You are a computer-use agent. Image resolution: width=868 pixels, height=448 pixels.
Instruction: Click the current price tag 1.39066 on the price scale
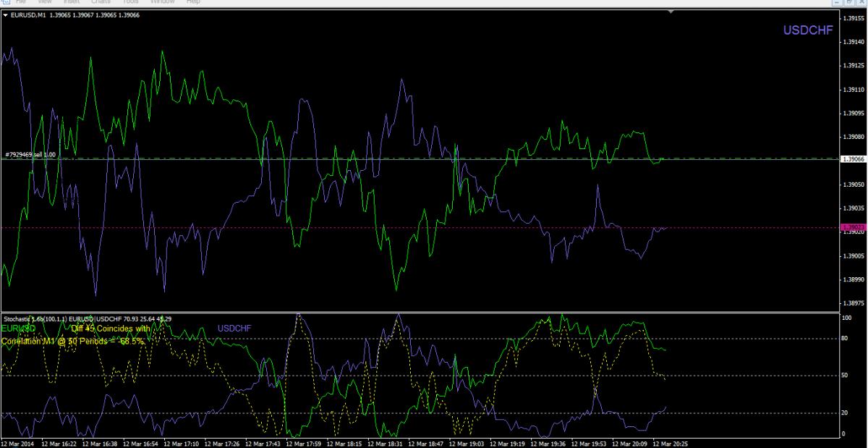852,160
